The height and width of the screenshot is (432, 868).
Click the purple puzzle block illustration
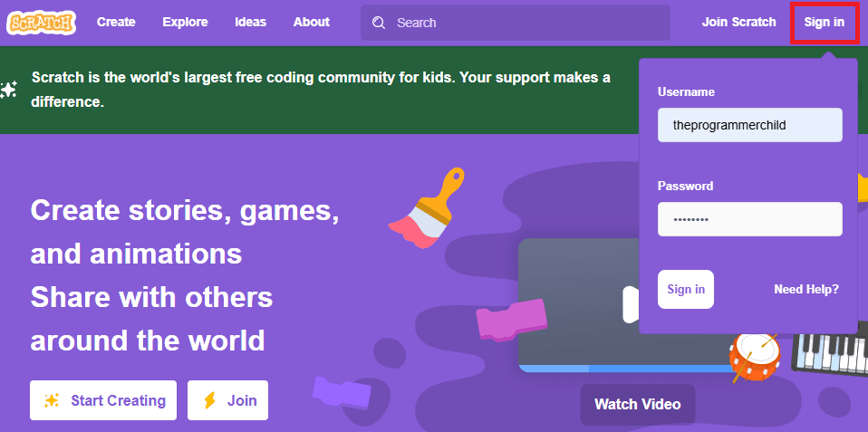[341, 392]
